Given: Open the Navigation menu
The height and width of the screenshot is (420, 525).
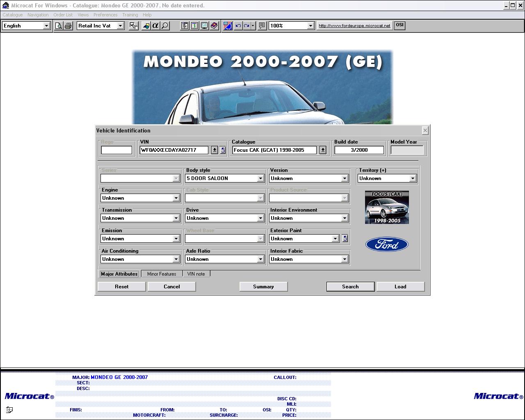Looking at the screenshot, I should pos(38,15).
